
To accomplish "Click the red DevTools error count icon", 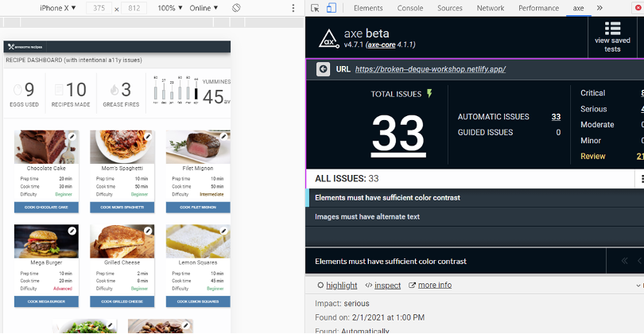I will [x=638, y=8].
